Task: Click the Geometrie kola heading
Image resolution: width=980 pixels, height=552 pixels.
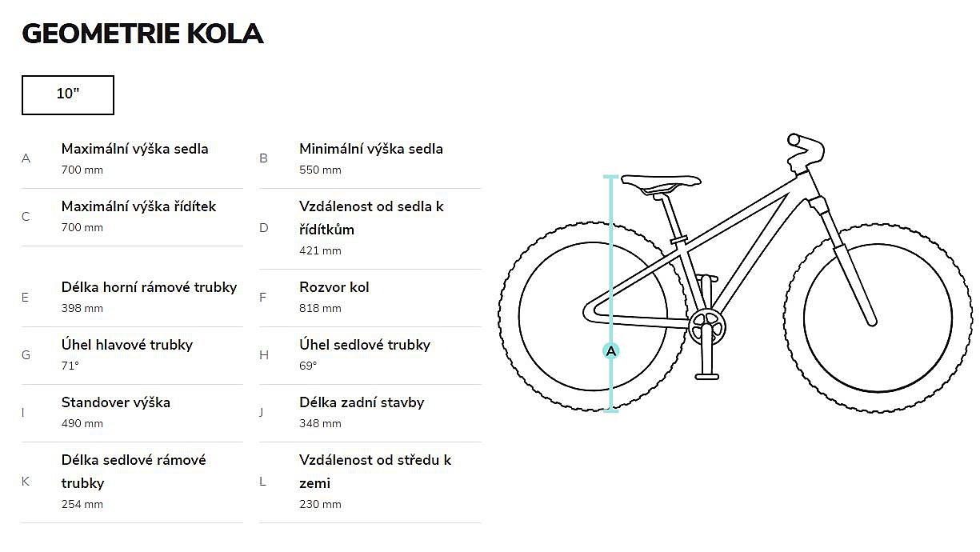Action: 142,34
